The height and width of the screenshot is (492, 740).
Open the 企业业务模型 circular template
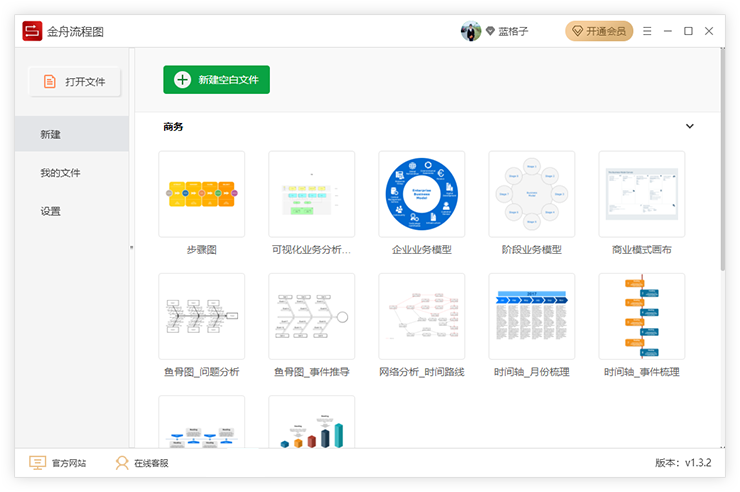click(421, 194)
